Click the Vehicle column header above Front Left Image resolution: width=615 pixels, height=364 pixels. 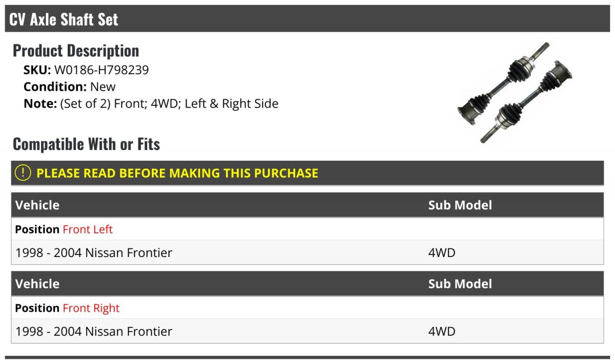tap(37, 205)
